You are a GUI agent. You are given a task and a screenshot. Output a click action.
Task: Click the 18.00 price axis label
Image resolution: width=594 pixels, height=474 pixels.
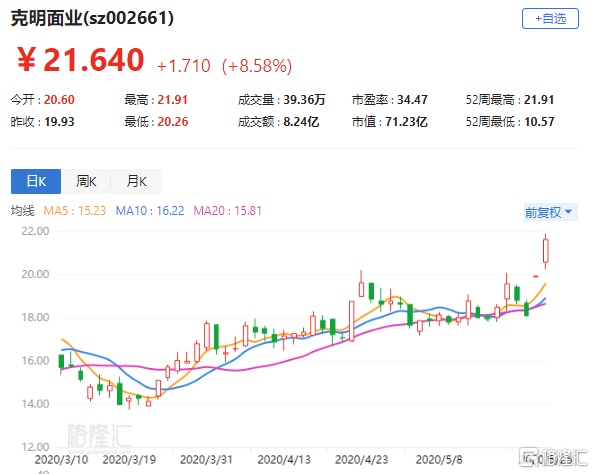point(35,318)
